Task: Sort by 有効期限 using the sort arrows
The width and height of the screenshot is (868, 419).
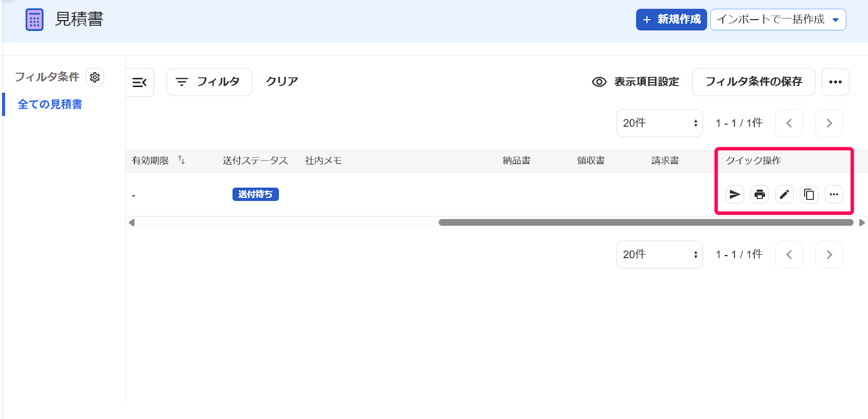Action: pos(182,160)
